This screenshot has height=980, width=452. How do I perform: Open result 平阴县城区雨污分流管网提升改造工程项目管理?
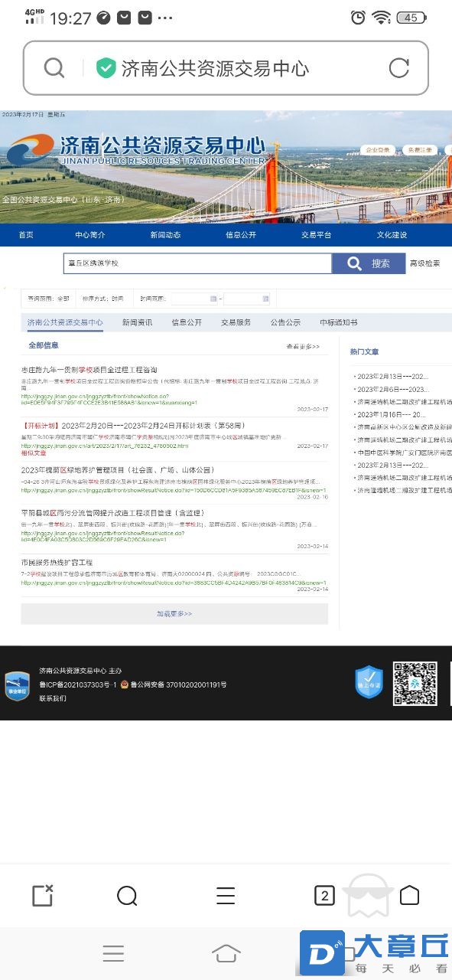tap(112, 512)
